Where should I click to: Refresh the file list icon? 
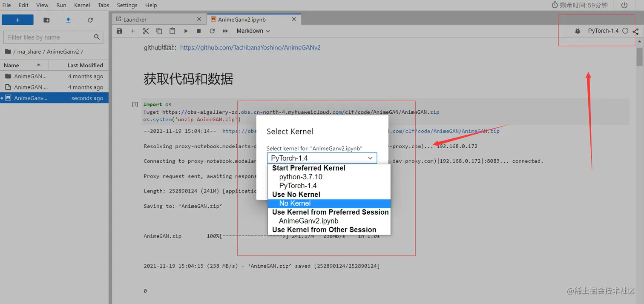pyautogui.click(x=90, y=20)
